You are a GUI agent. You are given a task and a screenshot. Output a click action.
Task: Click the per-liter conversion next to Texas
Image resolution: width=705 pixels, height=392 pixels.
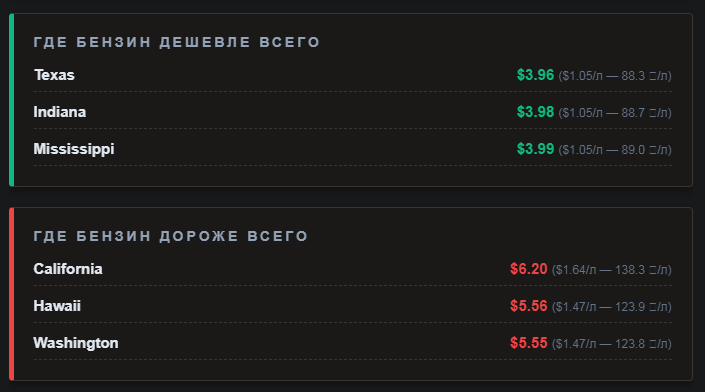point(615,76)
